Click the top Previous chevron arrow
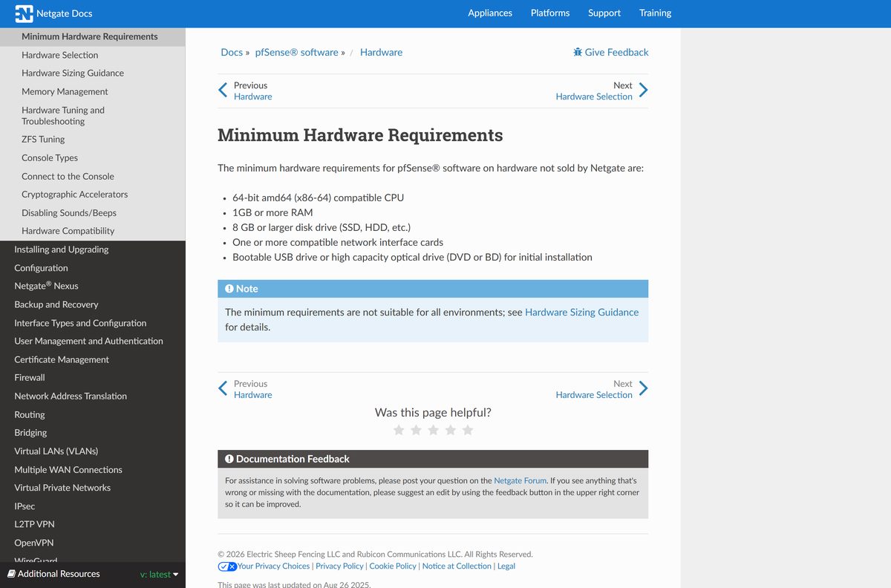Viewport: 891px width, 588px height. click(223, 91)
